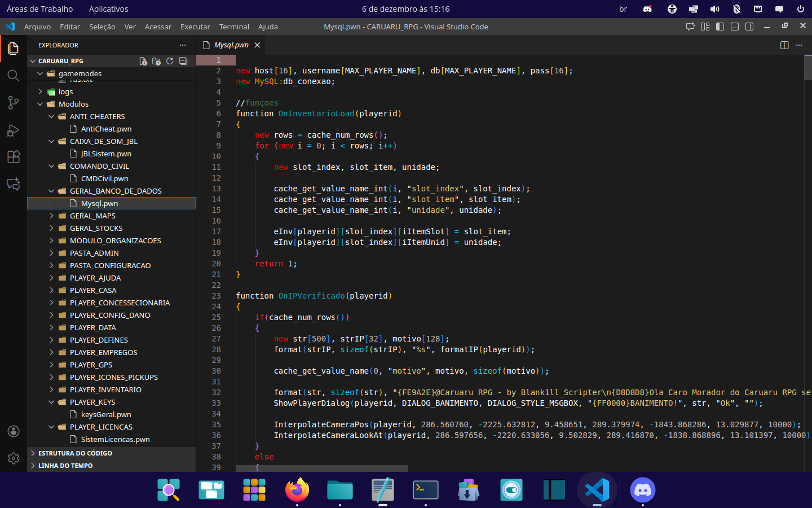The height and width of the screenshot is (508, 812).
Task: Open the Editar menu
Action: (70, 27)
